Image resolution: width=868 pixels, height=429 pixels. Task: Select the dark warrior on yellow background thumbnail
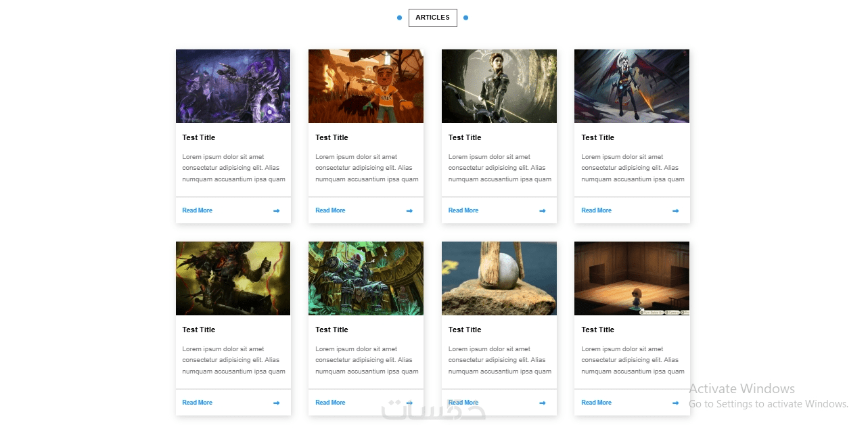coord(233,278)
